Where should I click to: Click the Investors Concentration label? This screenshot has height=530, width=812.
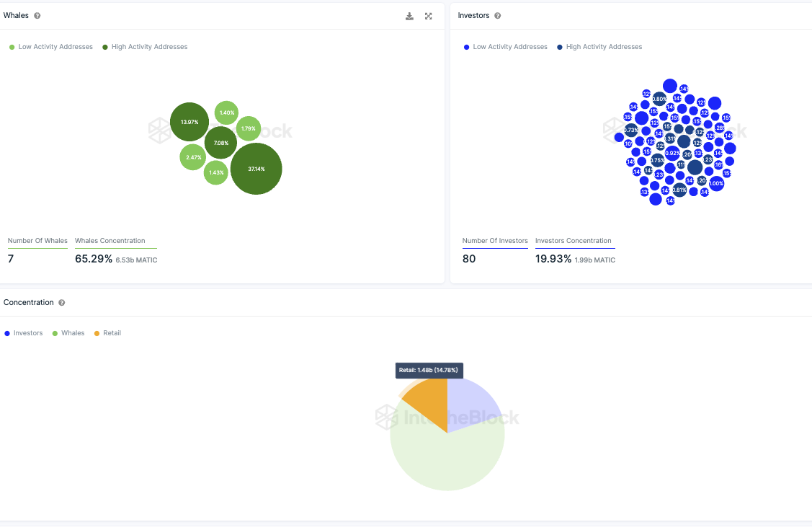pos(574,241)
